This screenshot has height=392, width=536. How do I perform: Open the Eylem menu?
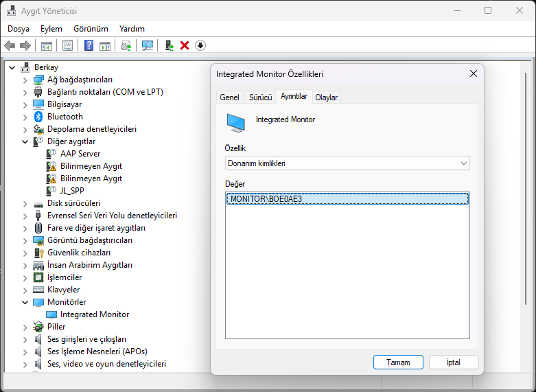pyautogui.click(x=51, y=29)
